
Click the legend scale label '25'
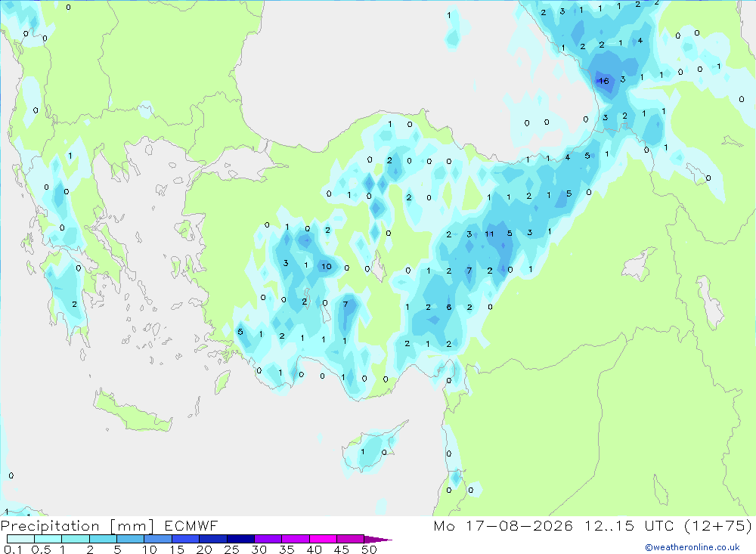[232, 549]
